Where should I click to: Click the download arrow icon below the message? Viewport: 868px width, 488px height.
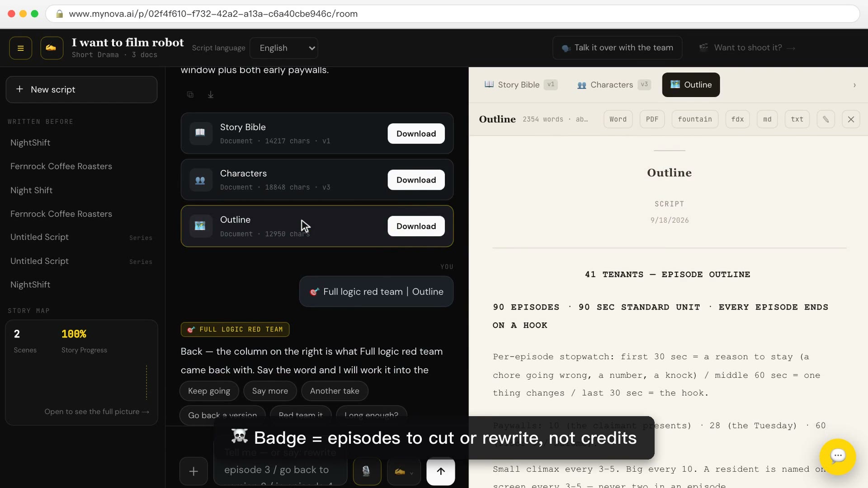(211, 94)
